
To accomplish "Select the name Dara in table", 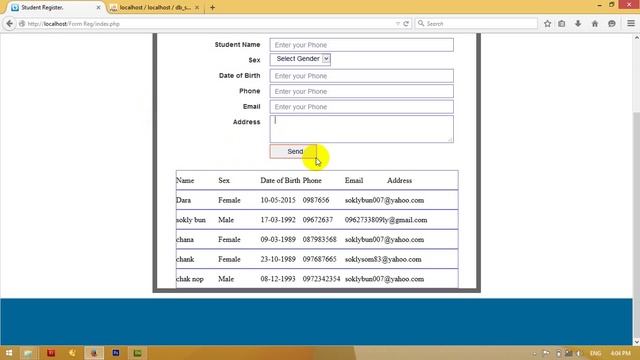I will (183, 200).
